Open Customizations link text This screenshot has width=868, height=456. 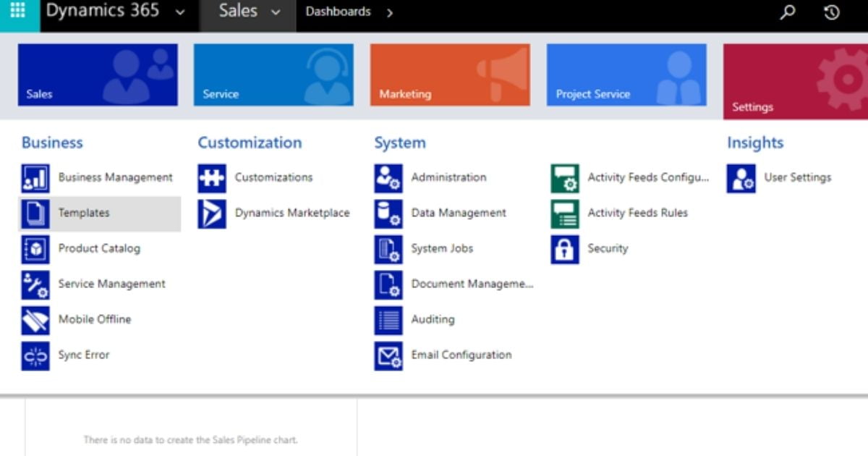coord(273,177)
